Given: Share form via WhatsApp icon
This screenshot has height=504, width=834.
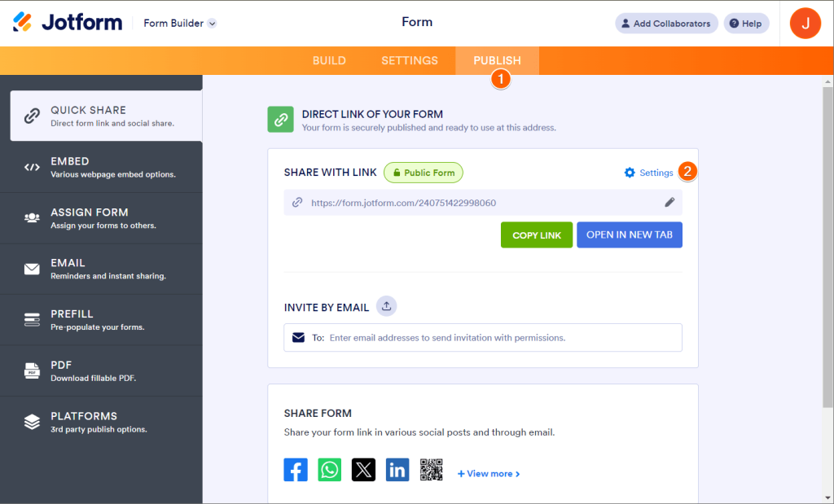Looking at the screenshot, I should (329, 470).
